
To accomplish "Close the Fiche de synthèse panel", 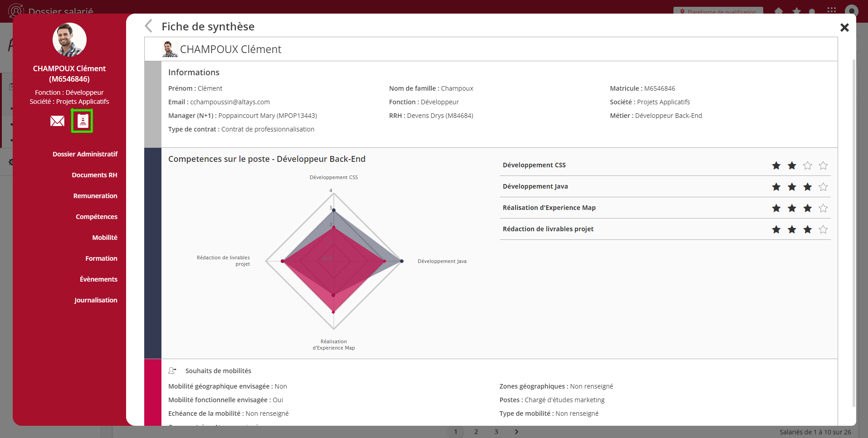I will pos(844,28).
